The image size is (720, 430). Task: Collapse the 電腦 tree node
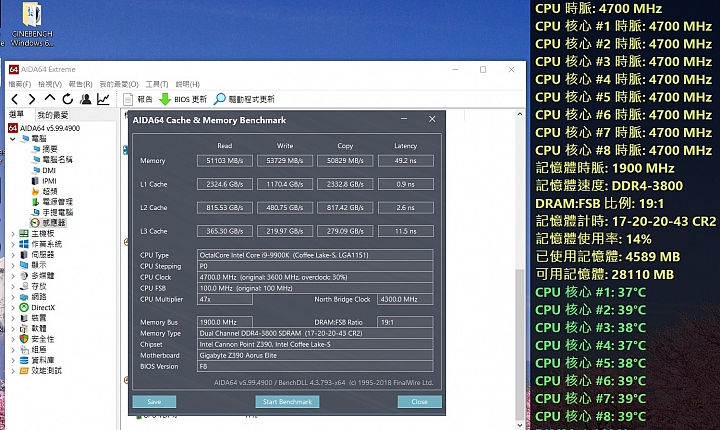pyautogui.click(x=12, y=138)
